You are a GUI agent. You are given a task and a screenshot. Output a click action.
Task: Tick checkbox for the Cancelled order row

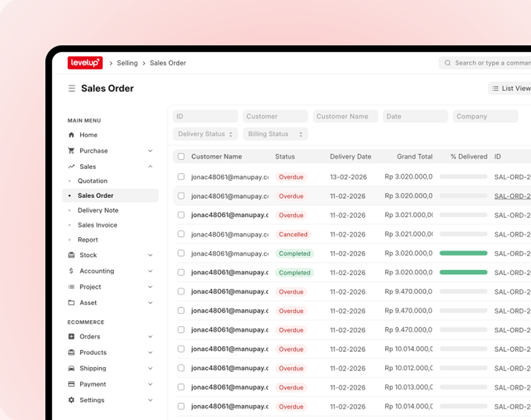tap(181, 234)
